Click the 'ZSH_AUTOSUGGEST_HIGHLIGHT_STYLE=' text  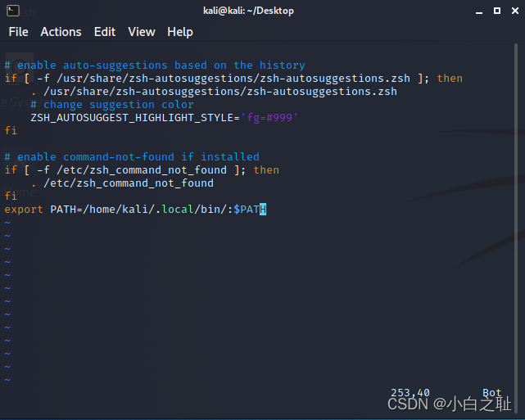point(135,118)
